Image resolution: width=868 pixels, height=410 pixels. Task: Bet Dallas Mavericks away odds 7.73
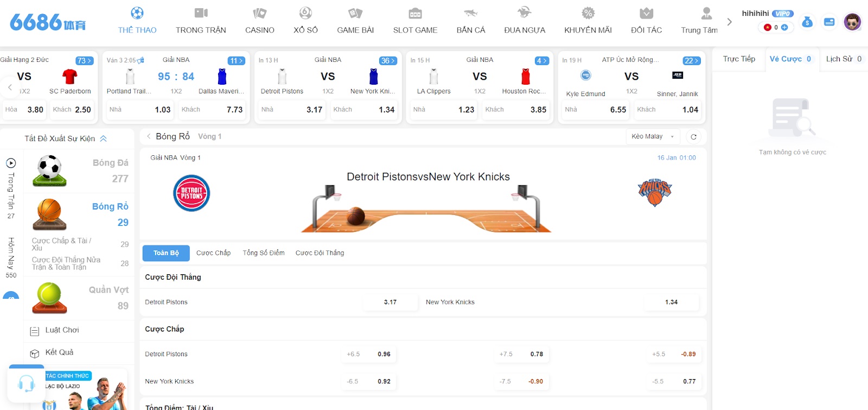click(x=212, y=110)
